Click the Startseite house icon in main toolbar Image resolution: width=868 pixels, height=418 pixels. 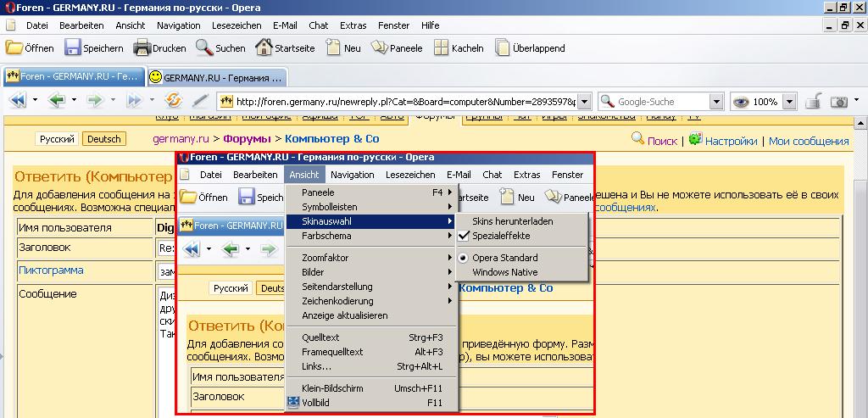(x=264, y=47)
